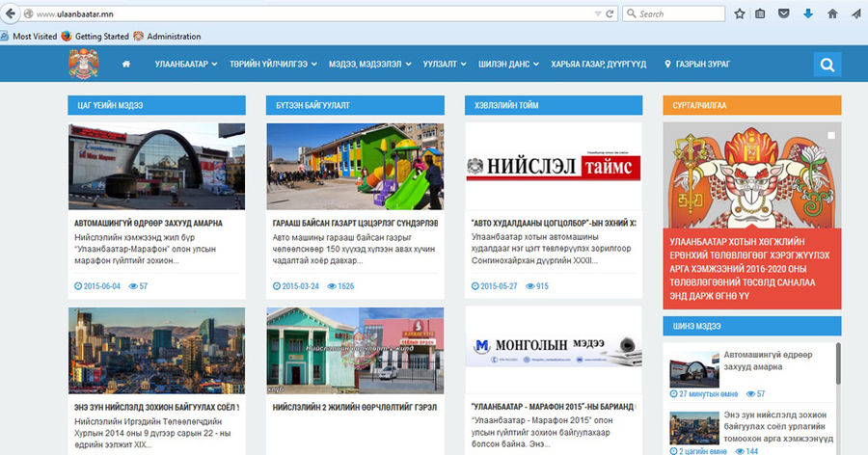Expand the МЭДЭЭ, МЭДЭЭЛЭЛ dropdown menu
The image size is (868, 455).
click(x=370, y=65)
